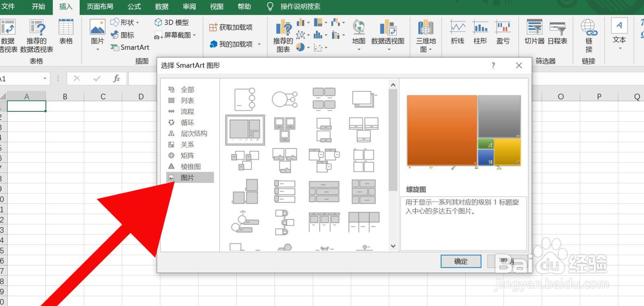Click 确定 OK button
This screenshot has height=306, width=644.
click(x=461, y=261)
